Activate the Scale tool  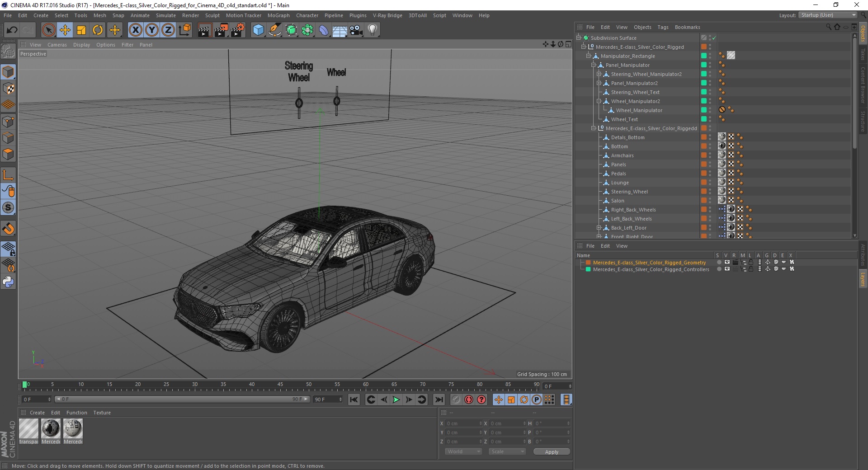pos(81,30)
